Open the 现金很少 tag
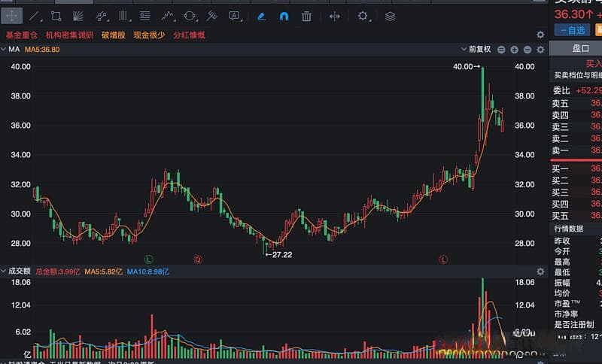This screenshot has height=364, width=602. pos(149,35)
